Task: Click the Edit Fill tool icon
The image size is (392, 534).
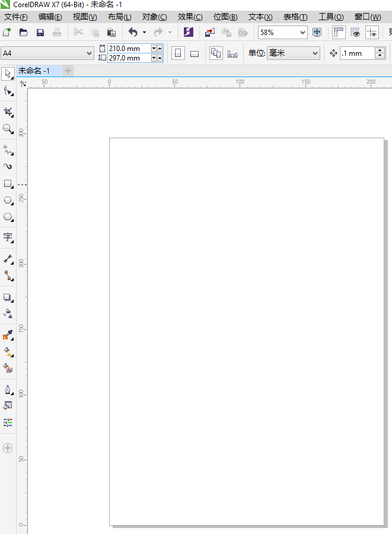Action: click(8, 406)
